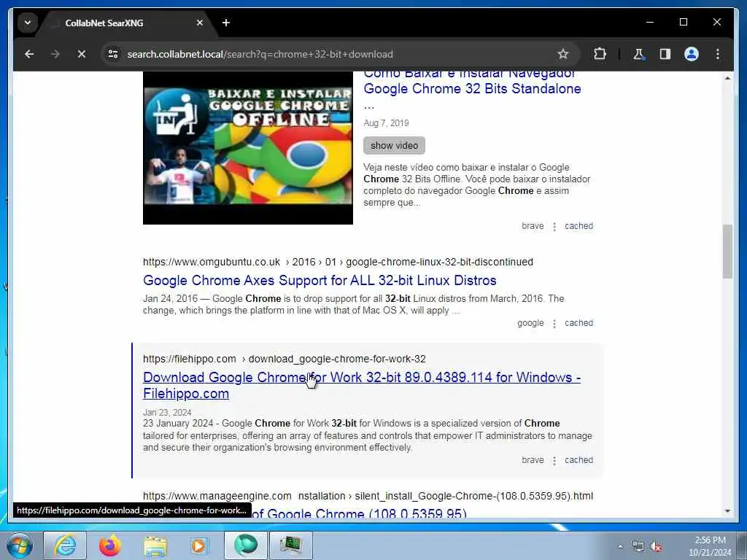Open the Windows Start menu
This screenshot has height=560, width=747.
pyautogui.click(x=20, y=545)
